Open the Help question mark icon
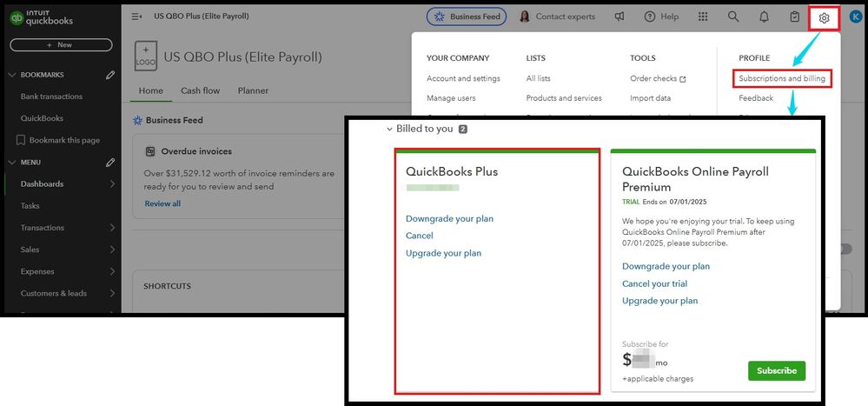Screen dimensions: 868x406 click(650, 17)
